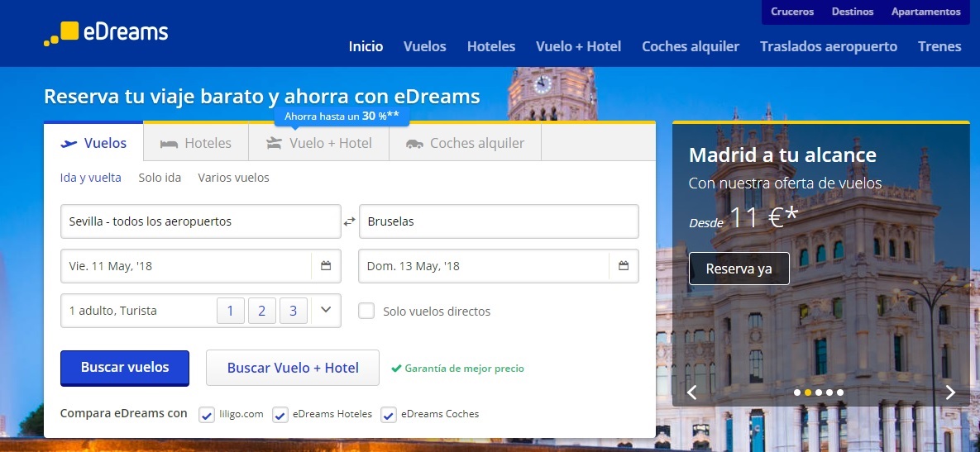Expand the passengers and class dropdown

tap(326, 311)
